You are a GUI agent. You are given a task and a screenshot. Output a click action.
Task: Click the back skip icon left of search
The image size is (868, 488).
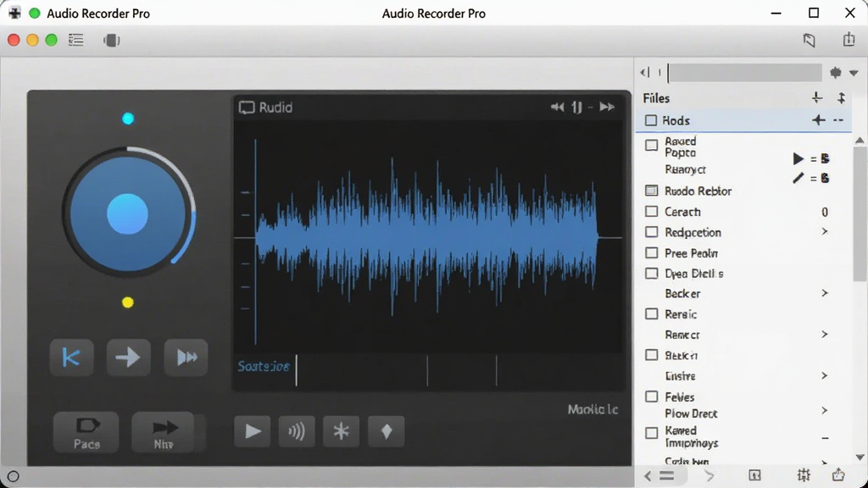(x=645, y=73)
